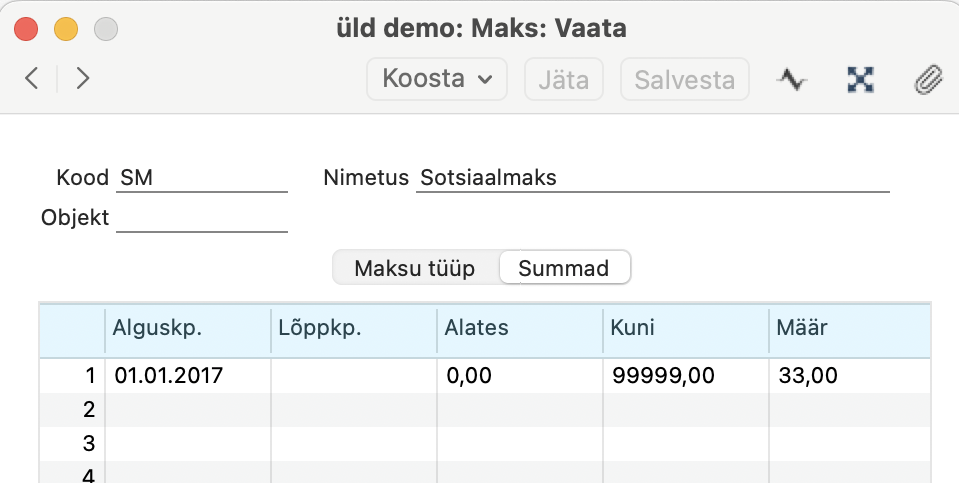Select the Kuni cell 99999,00
The height and width of the screenshot is (483, 959).
pos(686,375)
